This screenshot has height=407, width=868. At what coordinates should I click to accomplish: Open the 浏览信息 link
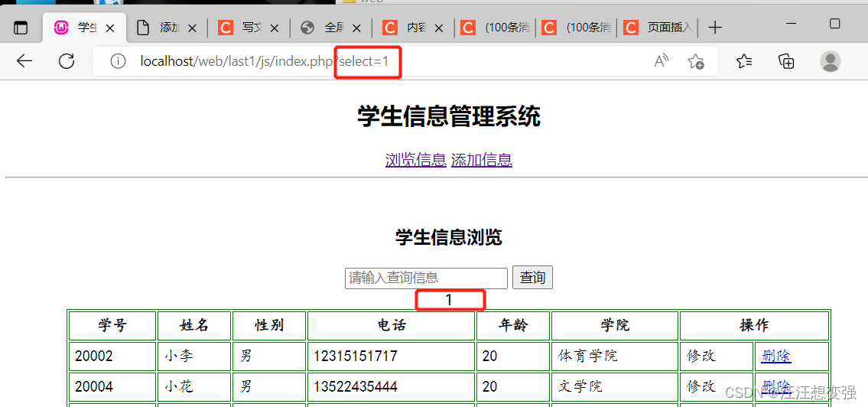416,160
